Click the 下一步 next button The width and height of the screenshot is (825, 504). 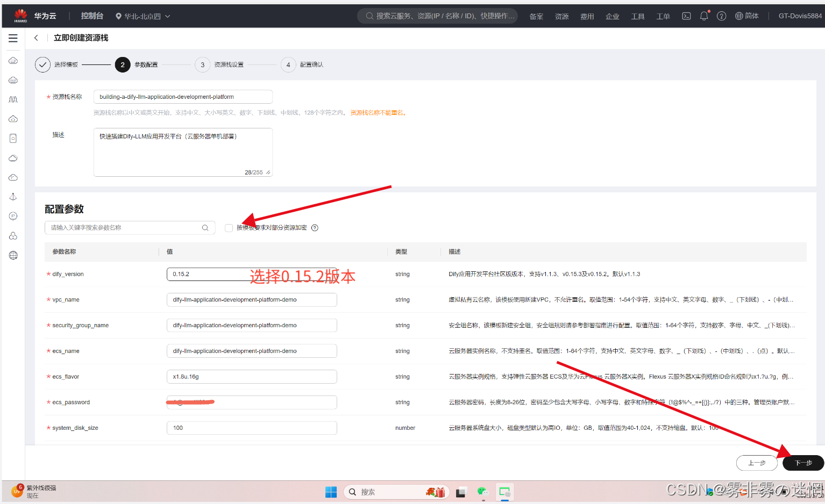pos(803,463)
